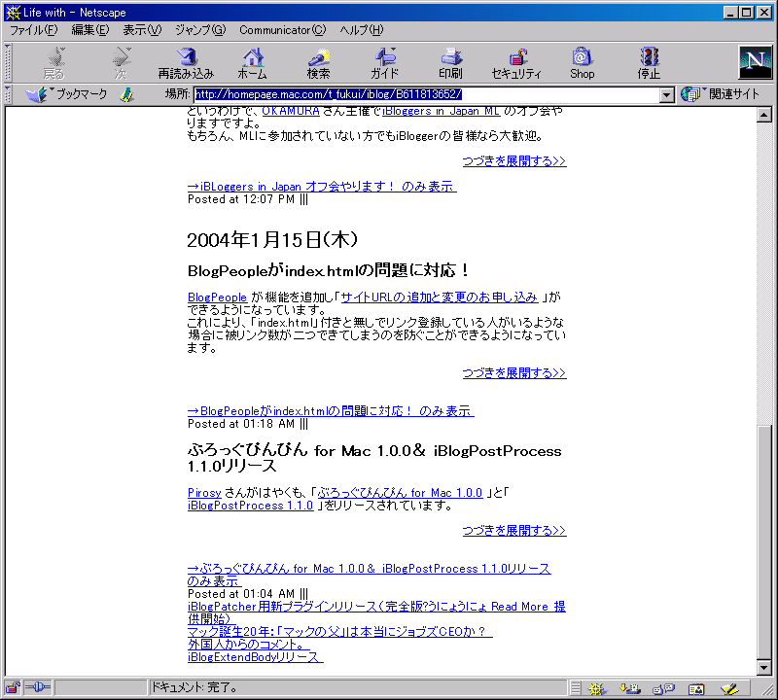This screenshot has height=700, width=778.
Task: Open Mail Inbox from the component bar
Action: [630, 688]
